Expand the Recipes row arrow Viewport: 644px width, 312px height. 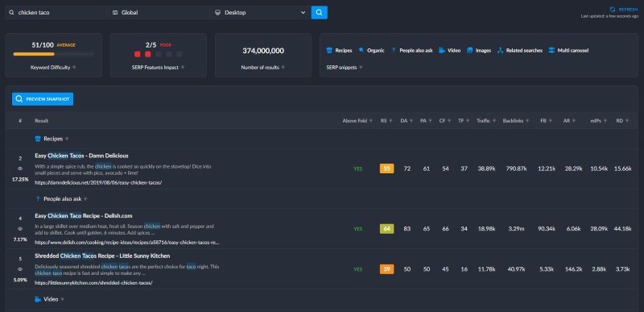point(67,139)
